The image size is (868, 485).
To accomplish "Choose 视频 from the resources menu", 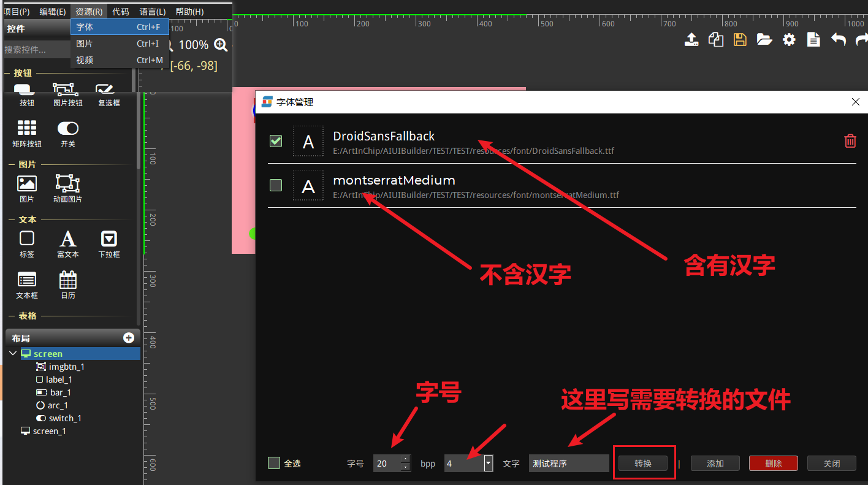I will pos(120,60).
